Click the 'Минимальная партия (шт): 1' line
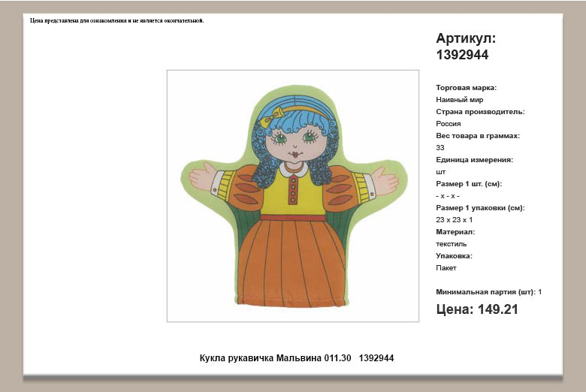This screenshot has height=392, width=586. coord(489,292)
